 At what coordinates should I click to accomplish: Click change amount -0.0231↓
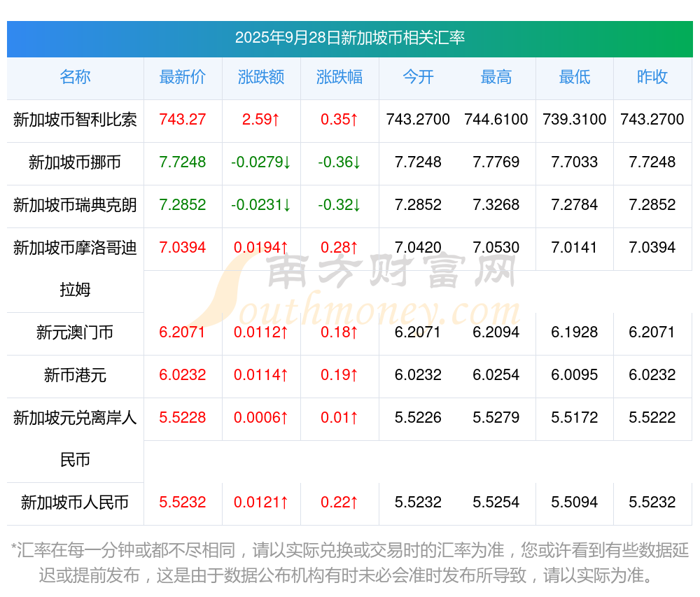[x=260, y=205]
